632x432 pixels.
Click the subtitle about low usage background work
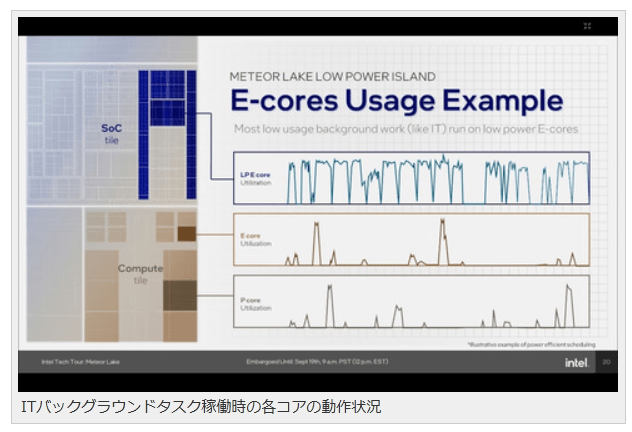pos(405,130)
